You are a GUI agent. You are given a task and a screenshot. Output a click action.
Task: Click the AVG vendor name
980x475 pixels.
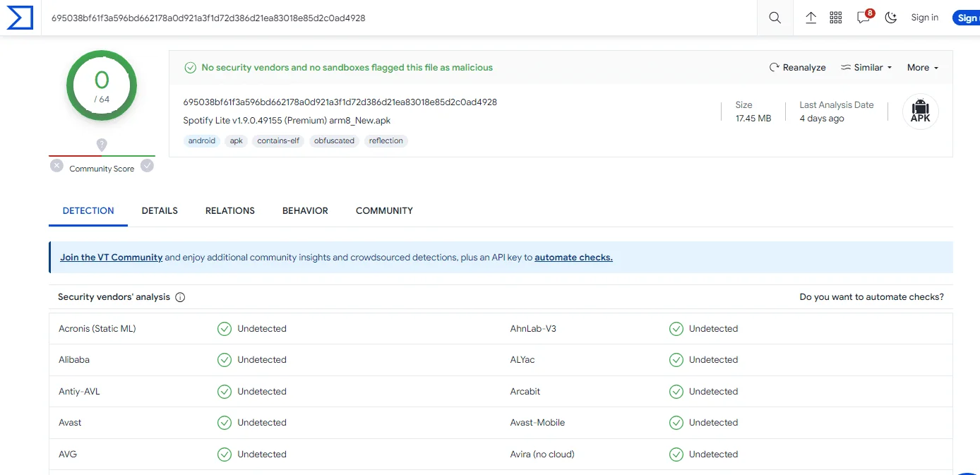[68, 455]
